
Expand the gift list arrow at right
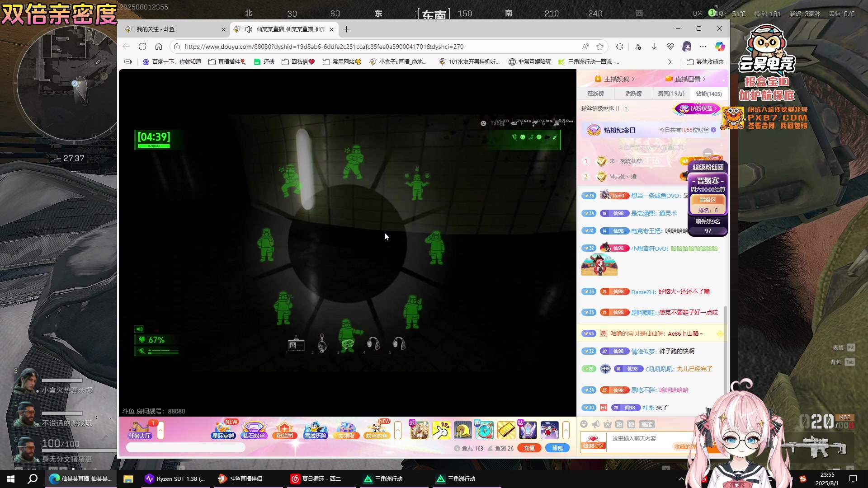tap(566, 430)
